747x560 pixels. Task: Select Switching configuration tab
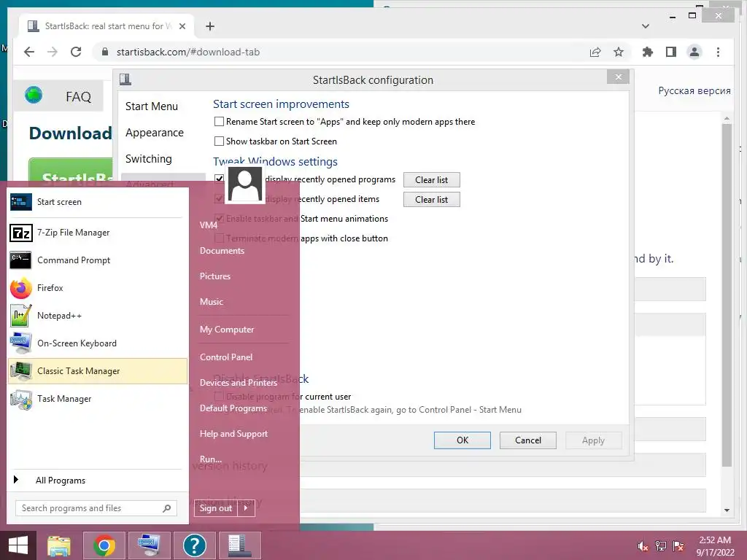tap(149, 159)
